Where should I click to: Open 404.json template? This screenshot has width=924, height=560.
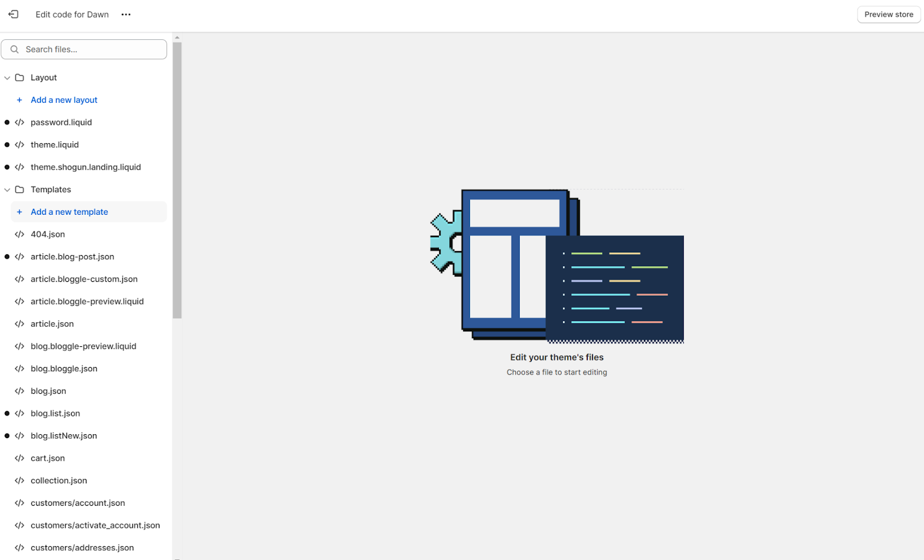tap(48, 234)
